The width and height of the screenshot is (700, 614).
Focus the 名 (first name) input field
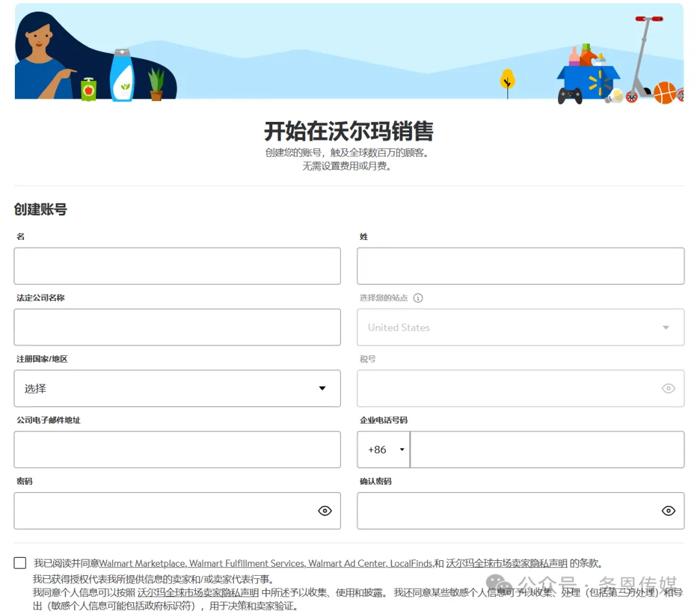coord(177,266)
